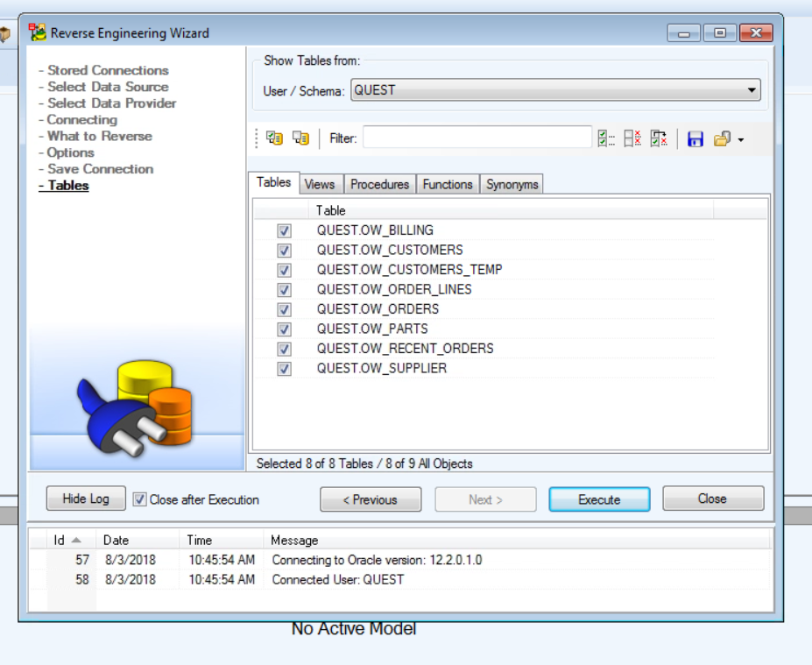Screen dimensions: 812x665
Task: Maximize the Reverse Engineering Wizard window
Action: pyautogui.click(x=720, y=32)
